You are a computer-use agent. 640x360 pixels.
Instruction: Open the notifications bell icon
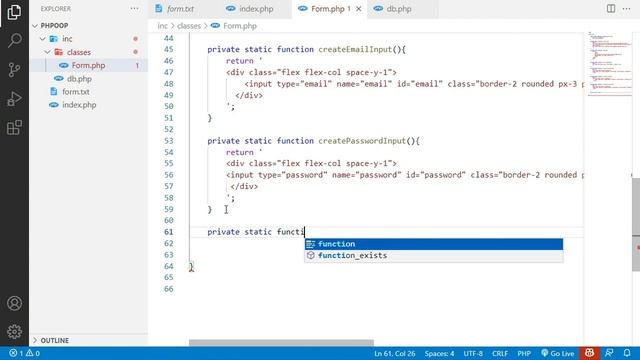(x=627, y=353)
